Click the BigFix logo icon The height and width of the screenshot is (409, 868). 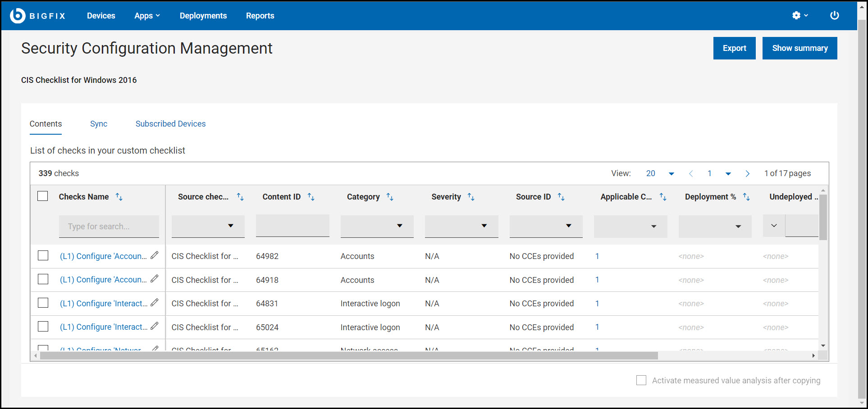pos(18,16)
